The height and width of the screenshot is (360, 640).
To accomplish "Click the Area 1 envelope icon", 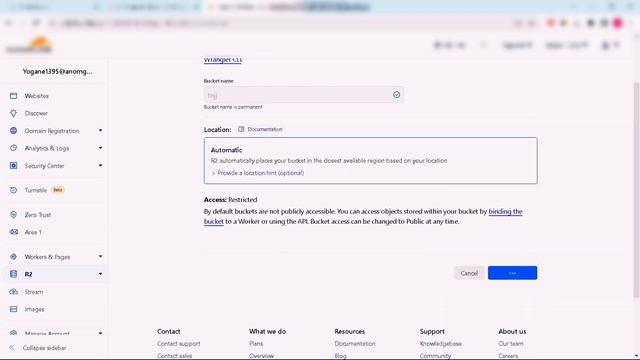I will click(x=13, y=232).
